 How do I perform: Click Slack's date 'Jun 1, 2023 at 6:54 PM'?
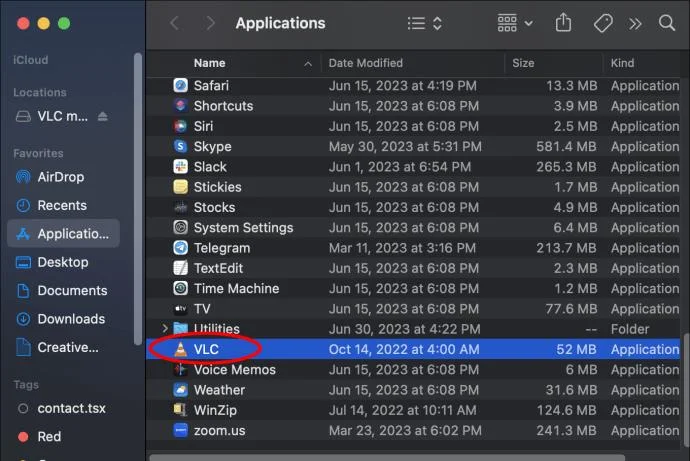[x=400, y=167]
